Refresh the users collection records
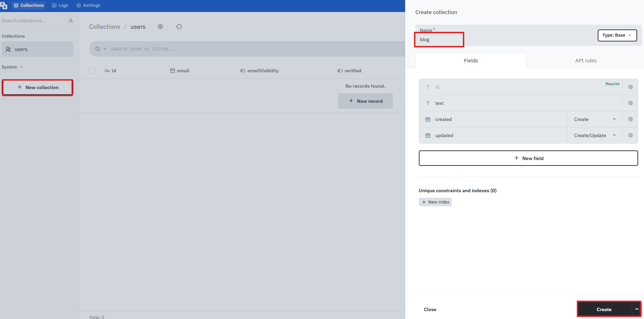 179,27
